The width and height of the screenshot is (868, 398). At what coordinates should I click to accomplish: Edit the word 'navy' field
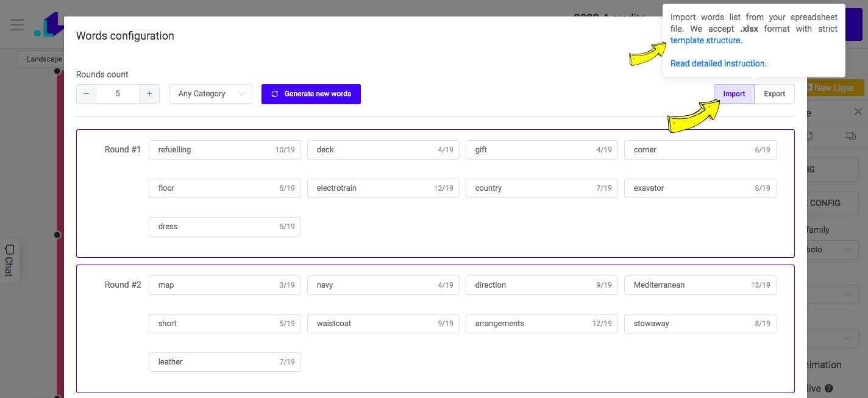(x=383, y=285)
